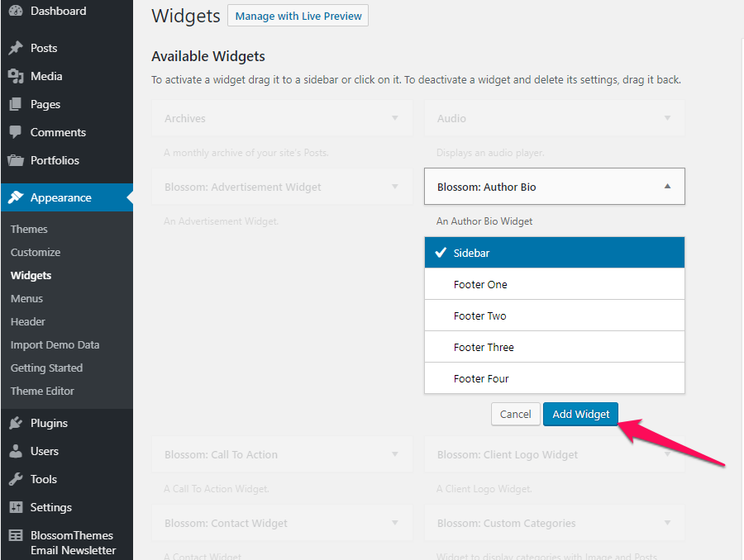
Task: Click the Media library icon
Action: click(x=16, y=76)
